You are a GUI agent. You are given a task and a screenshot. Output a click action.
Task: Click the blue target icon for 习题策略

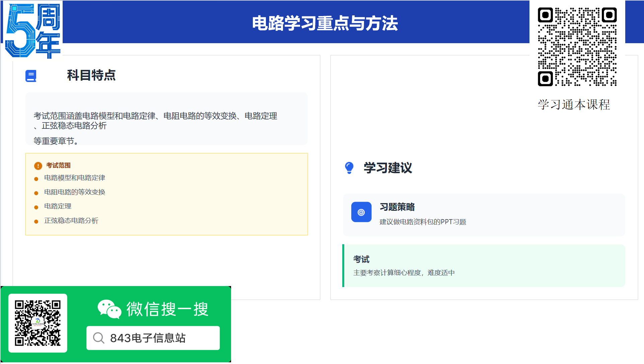(x=361, y=212)
